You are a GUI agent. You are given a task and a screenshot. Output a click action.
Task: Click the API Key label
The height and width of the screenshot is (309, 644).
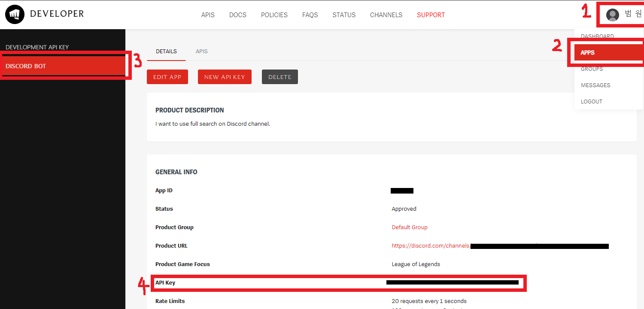[165, 283]
